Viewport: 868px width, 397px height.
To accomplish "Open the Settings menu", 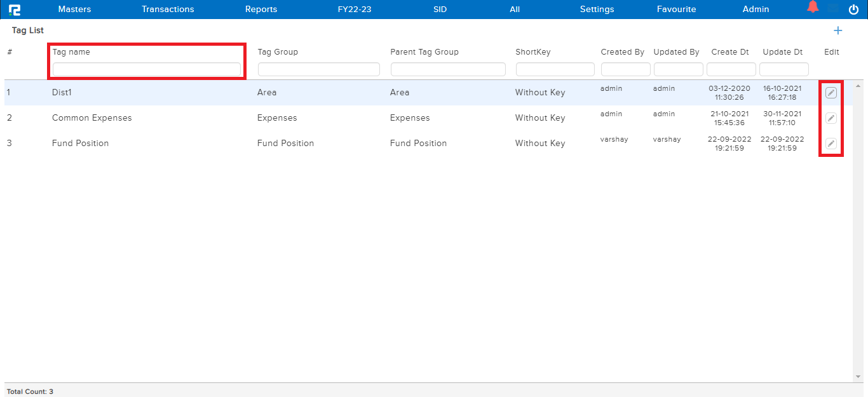I will pyautogui.click(x=597, y=10).
